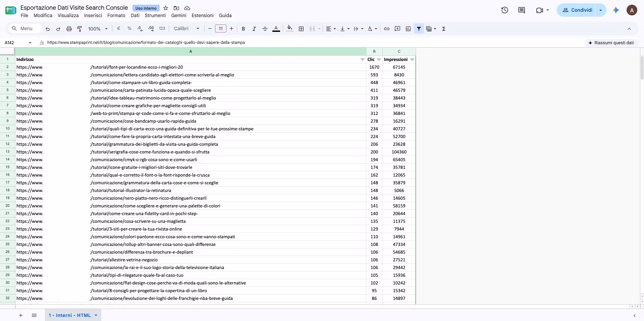Open the text color picker
Viewport: 644px width, 321px height.
pos(276,29)
